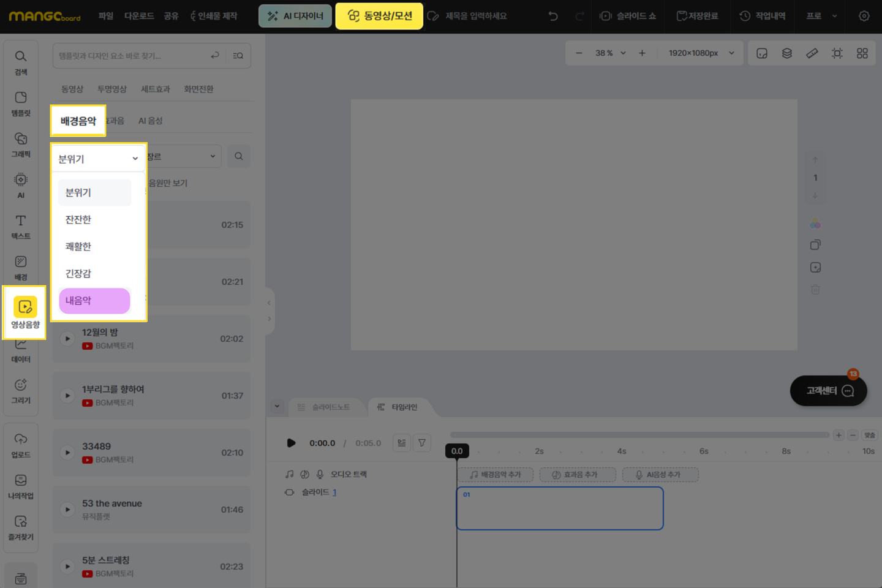Click the layers icon in top toolbar
Image resolution: width=882 pixels, height=588 pixels.
(787, 53)
